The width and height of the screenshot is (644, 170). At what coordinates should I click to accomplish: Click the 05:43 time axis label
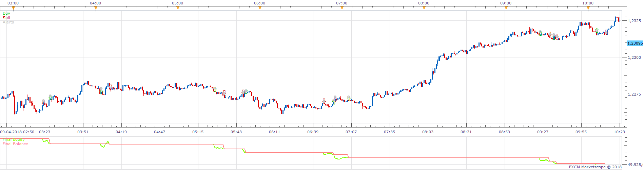tap(236, 132)
